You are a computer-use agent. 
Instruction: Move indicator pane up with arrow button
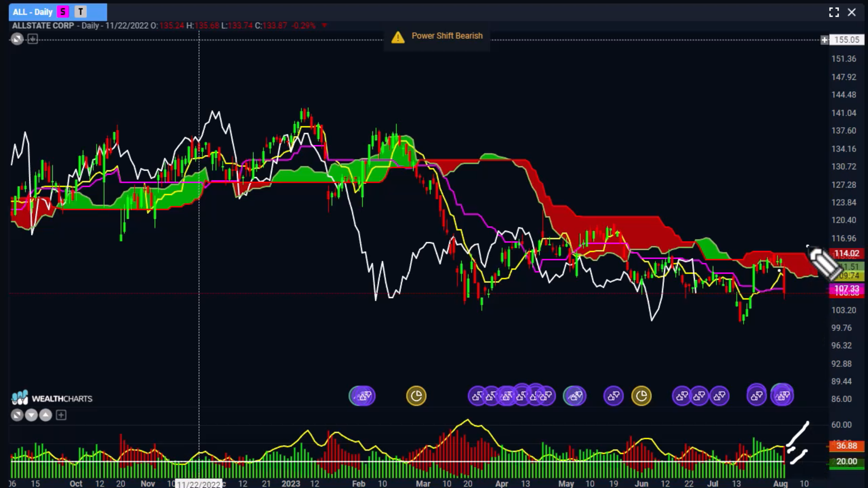coord(46,415)
